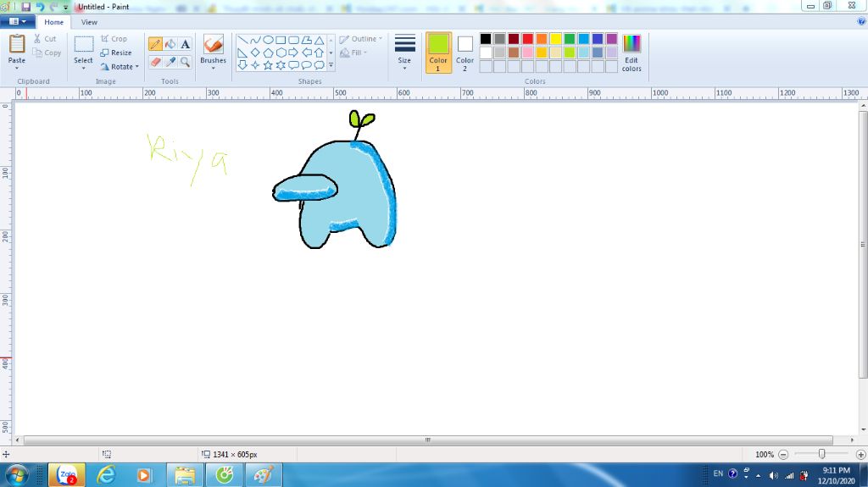868x487 pixels.
Task: Expand the Brushes dropdown arrow
Action: tap(213, 68)
